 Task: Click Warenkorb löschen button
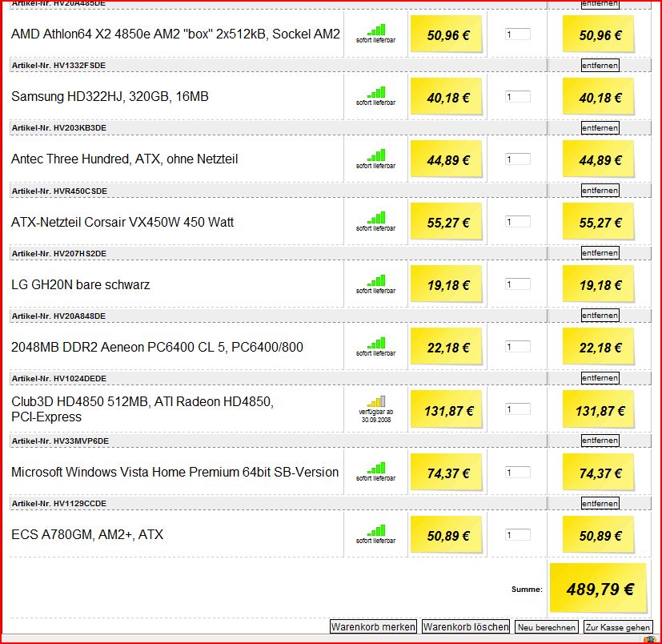pos(466,626)
